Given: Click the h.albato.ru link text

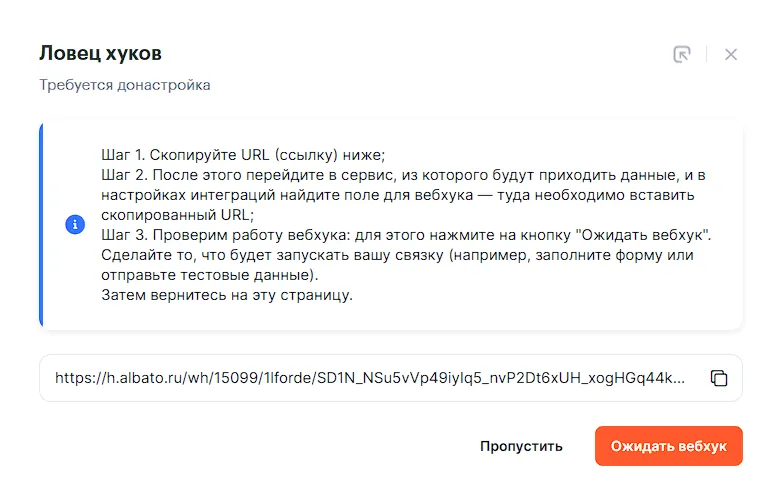Looking at the screenshot, I should [x=370, y=378].
